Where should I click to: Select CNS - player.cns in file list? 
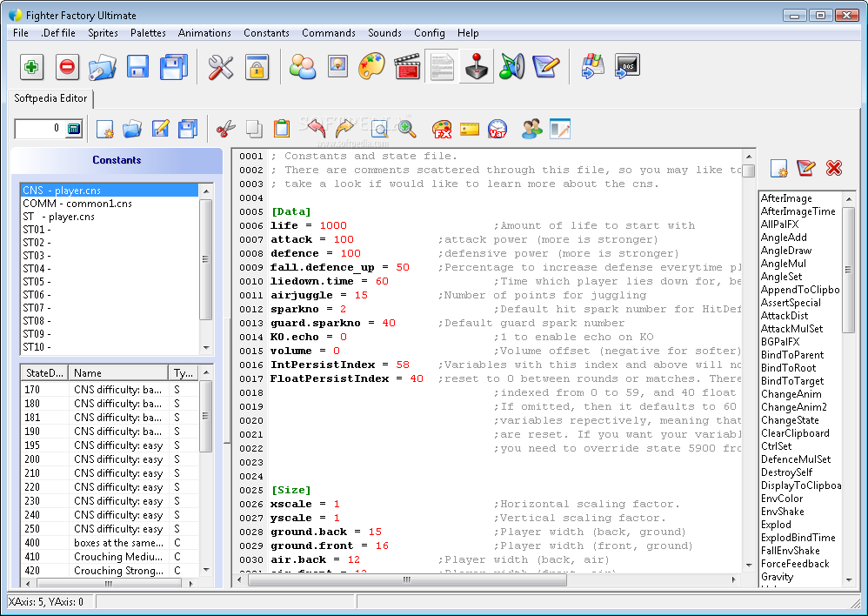coord(110,190)
